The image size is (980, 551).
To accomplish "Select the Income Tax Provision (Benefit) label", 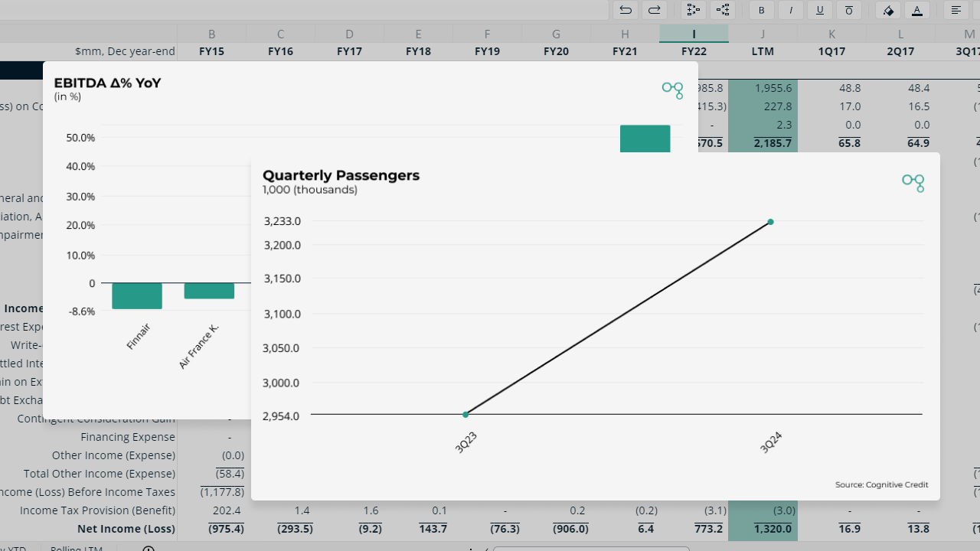I will [x=98, y=510].
